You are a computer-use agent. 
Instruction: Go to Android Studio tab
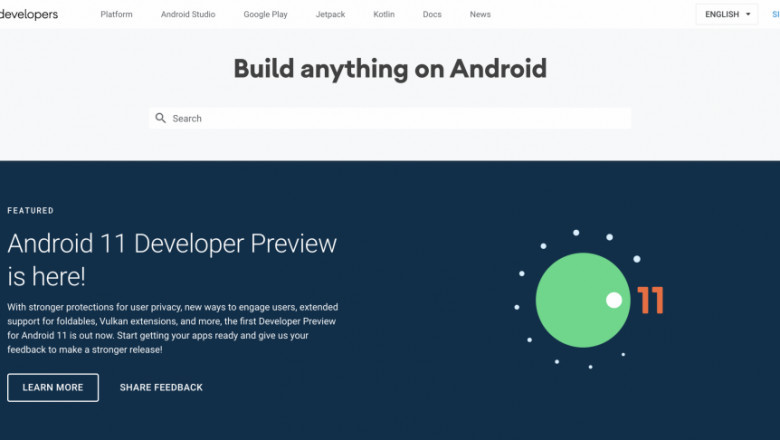click(x=188, y=14)
